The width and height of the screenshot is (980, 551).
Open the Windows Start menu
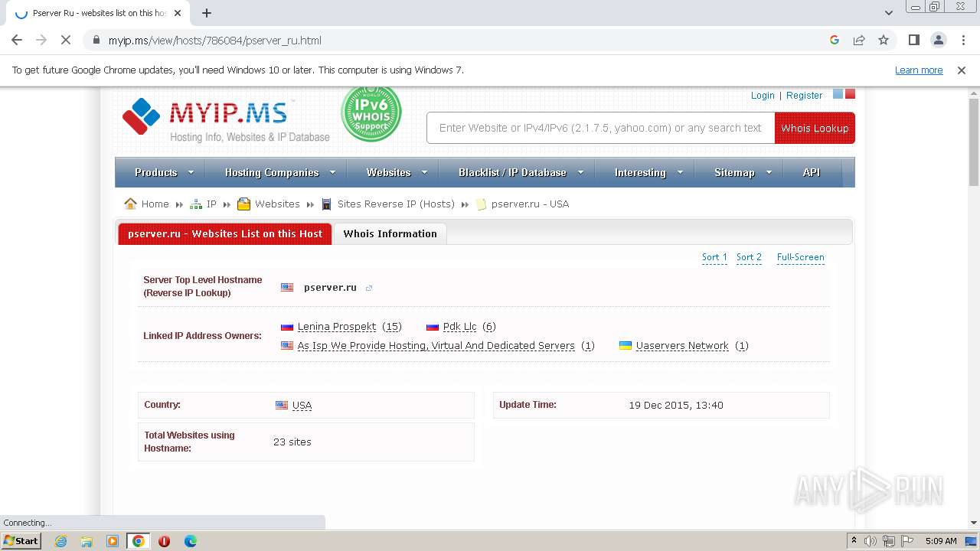(21, 541)
